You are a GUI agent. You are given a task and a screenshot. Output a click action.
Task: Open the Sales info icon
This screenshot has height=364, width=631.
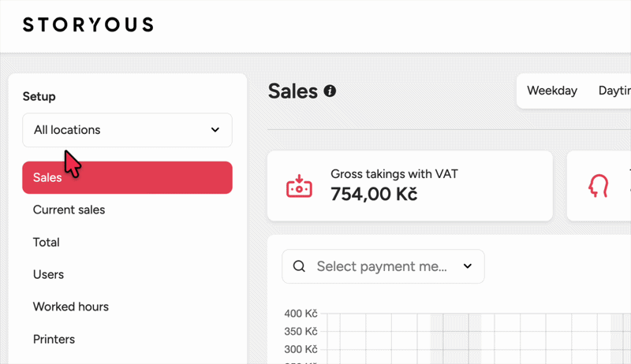point(330,91)
